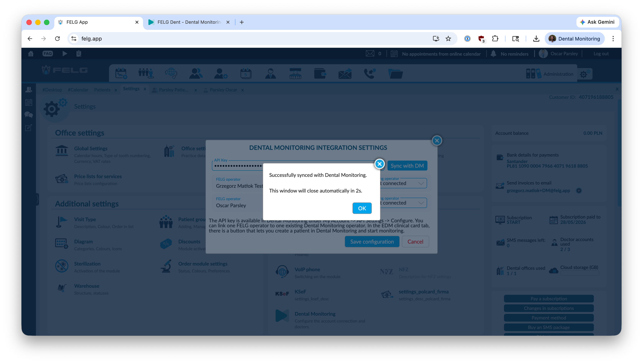Click Changes in subscriptions button

[x=549, y=308]
